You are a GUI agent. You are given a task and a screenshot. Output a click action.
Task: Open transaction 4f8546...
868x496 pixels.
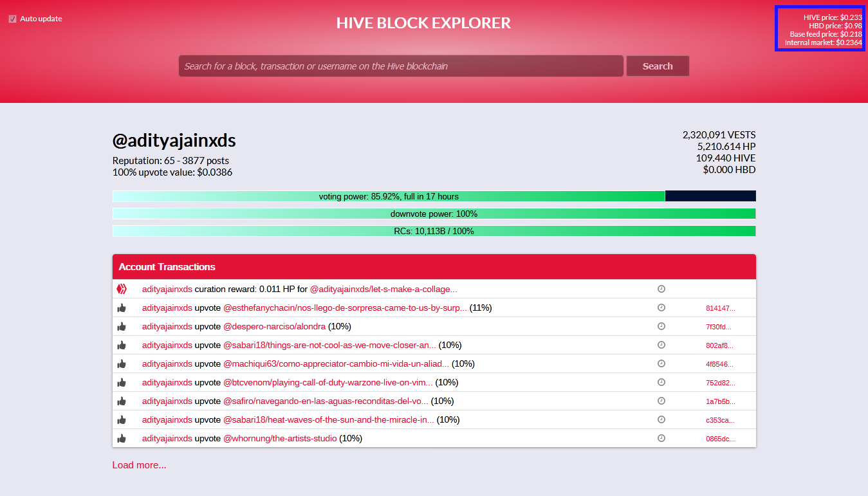click(720, 365)
